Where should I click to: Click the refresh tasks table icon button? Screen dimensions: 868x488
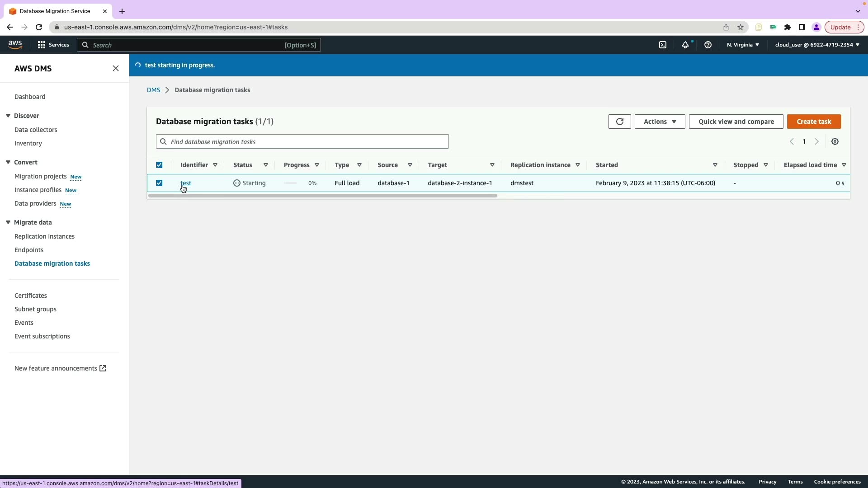pos(619,122)
